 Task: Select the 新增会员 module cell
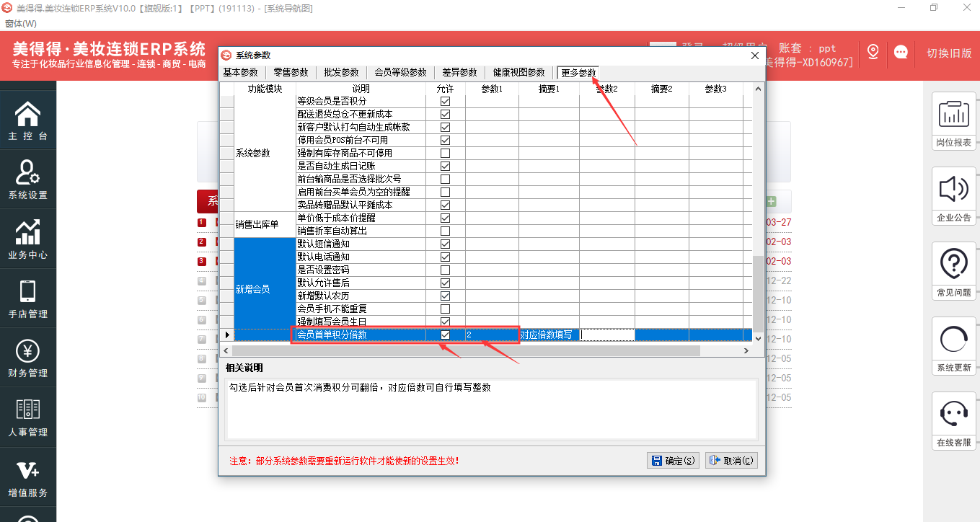coord(265,289)
